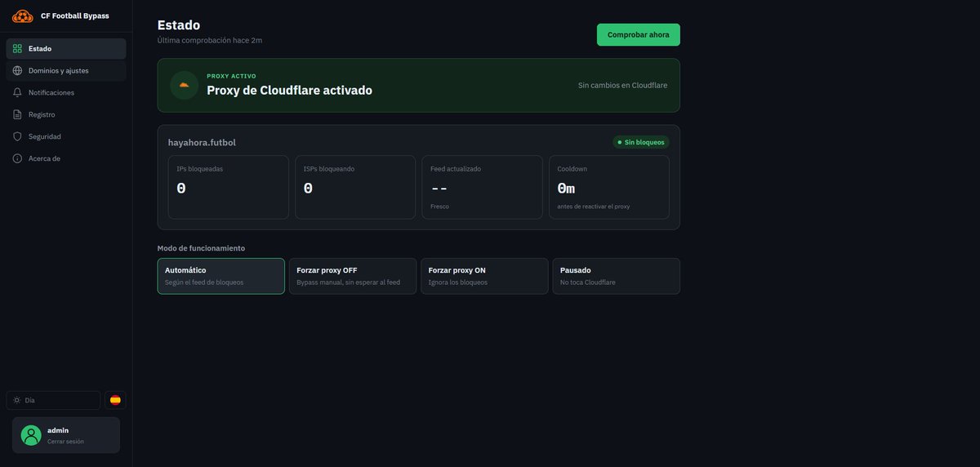Click the document icon for Registro
Screen dimensions: 980x467
coord(17,114)
